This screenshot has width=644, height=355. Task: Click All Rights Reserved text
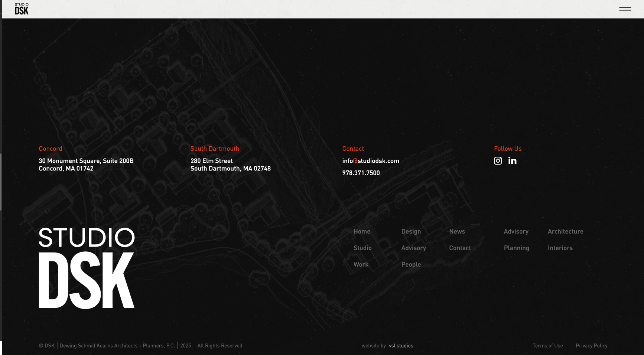pyautogui.click(x=219, y=346)
